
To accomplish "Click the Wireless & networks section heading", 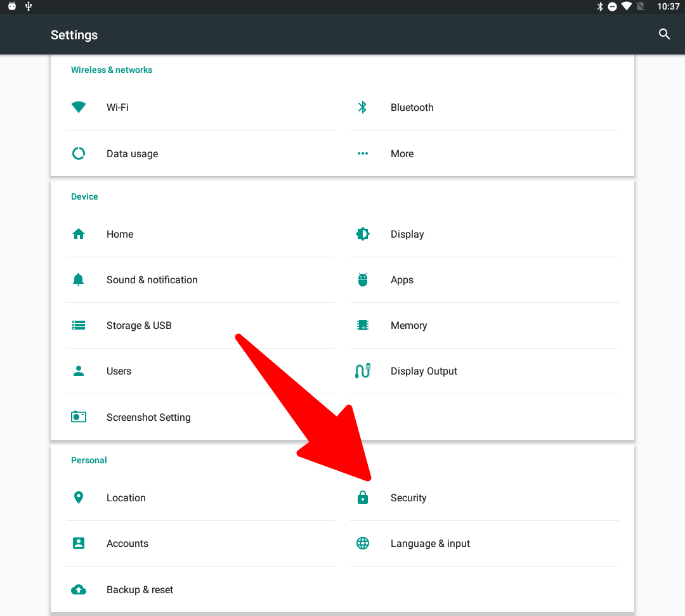I will (x=112, y=70).
